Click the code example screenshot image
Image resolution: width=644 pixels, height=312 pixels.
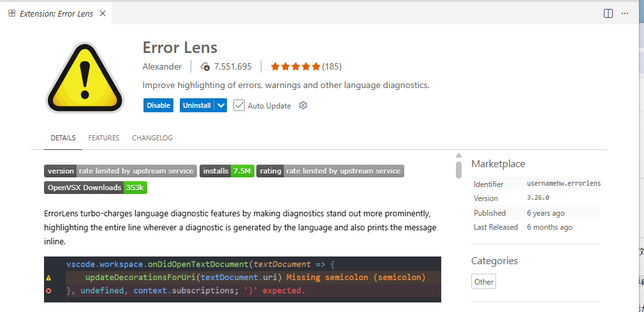242,279
